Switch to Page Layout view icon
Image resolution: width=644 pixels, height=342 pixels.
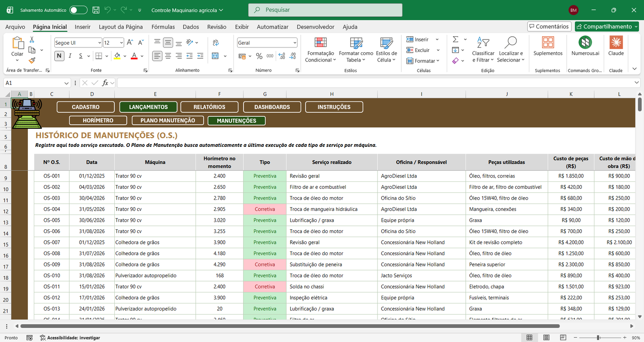[x=546, y=338]
